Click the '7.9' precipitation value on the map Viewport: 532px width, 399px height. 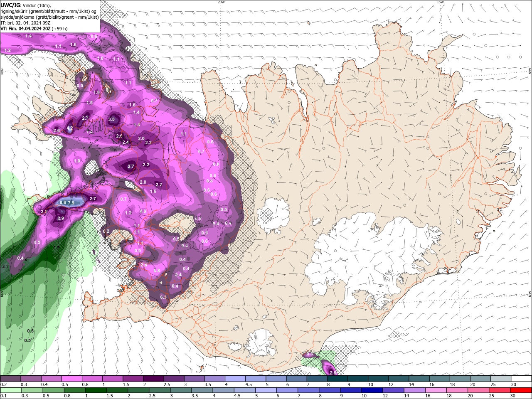(71, 203)
